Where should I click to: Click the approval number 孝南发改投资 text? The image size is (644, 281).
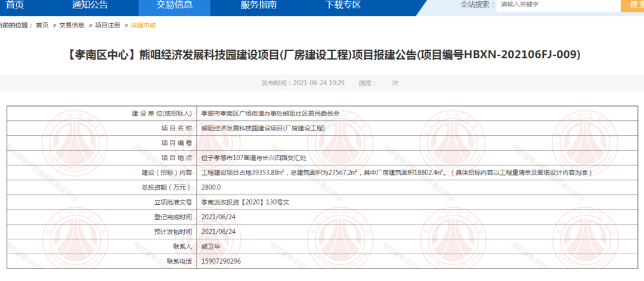pos(245,202)
